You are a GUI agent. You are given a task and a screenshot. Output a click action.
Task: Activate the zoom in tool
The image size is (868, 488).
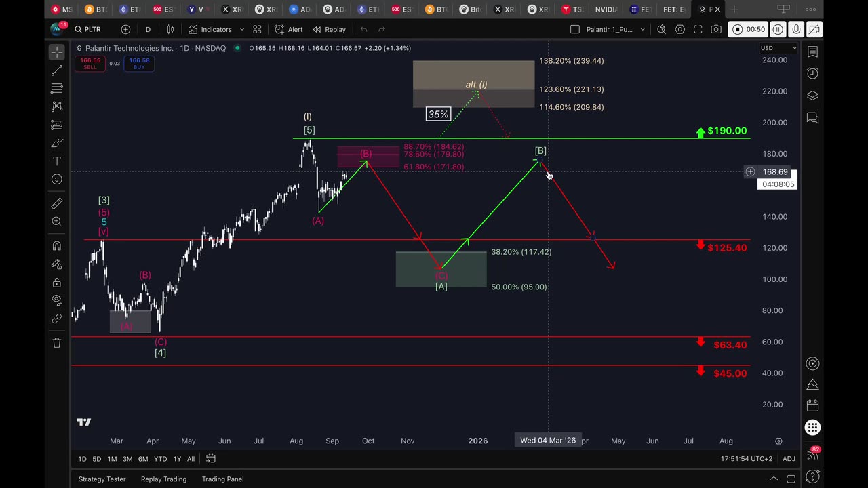click(57, 222)
